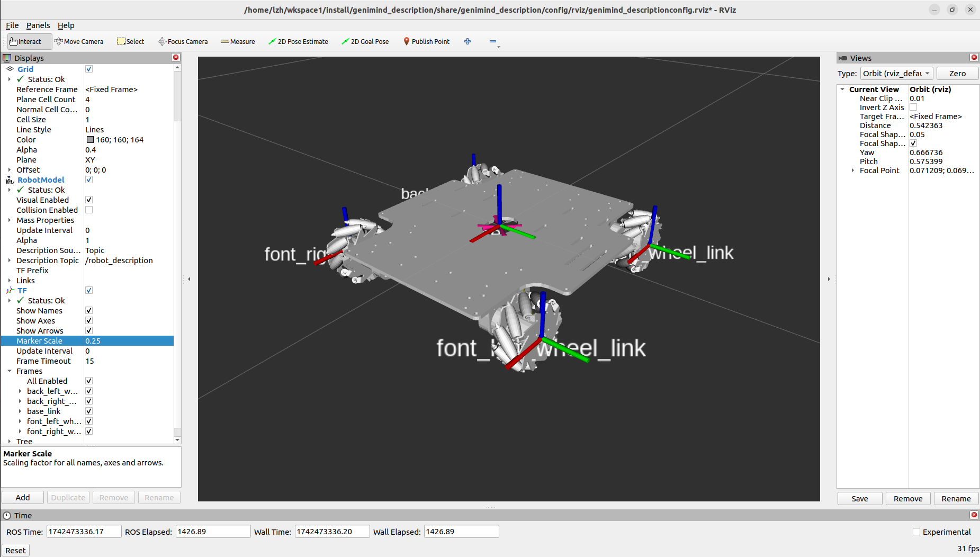Pick the Measure tool
The image size is (980, 557).
[238, 41]
